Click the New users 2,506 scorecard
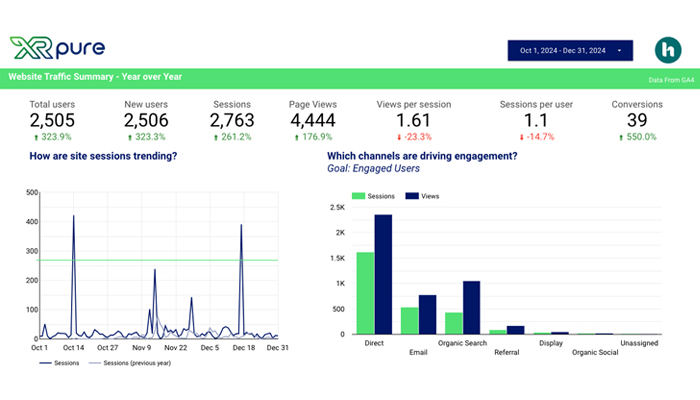This screenshot has height=400, width=700. click(x=145, y=120)
